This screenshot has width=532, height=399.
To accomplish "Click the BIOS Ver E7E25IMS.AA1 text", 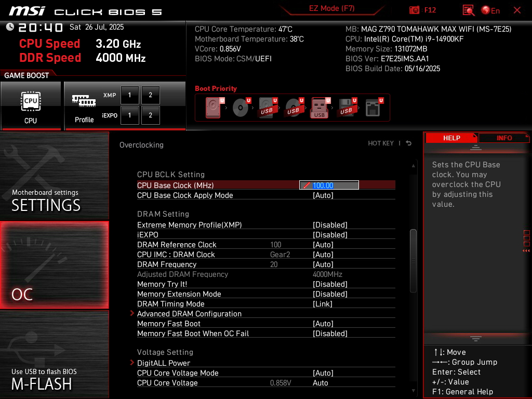I will [387, 59].
